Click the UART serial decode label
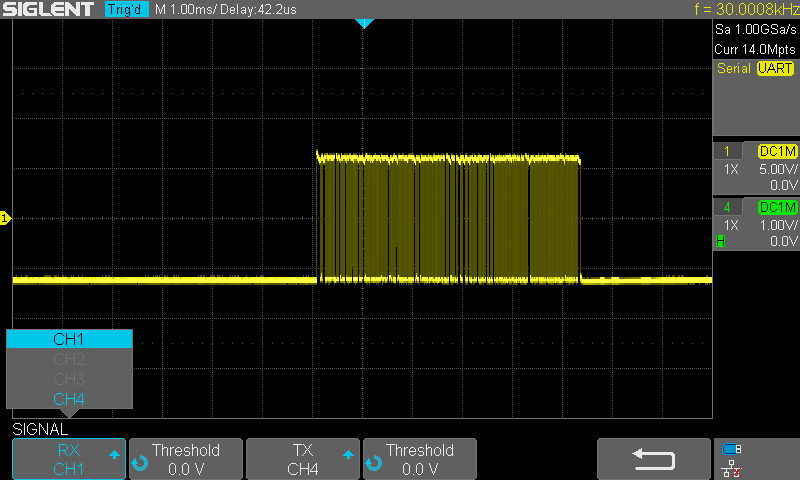800x480 pixels. click(775, 68)
